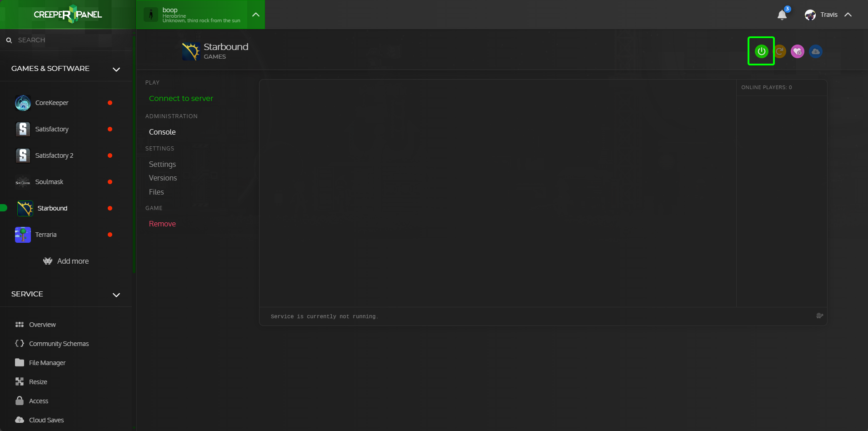This screenshot has height=431, width=868.
Task: Click the Terraria game icon
Action: [x=23, y=235]
